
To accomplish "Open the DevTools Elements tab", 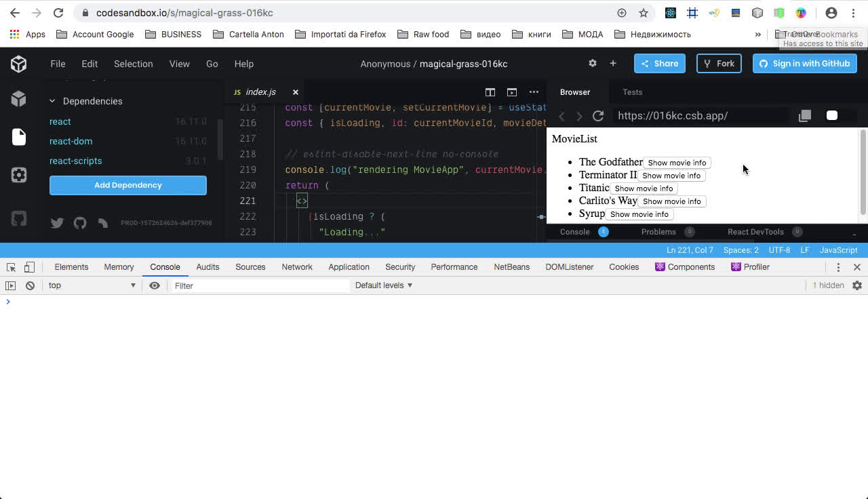I will (71, 267).
